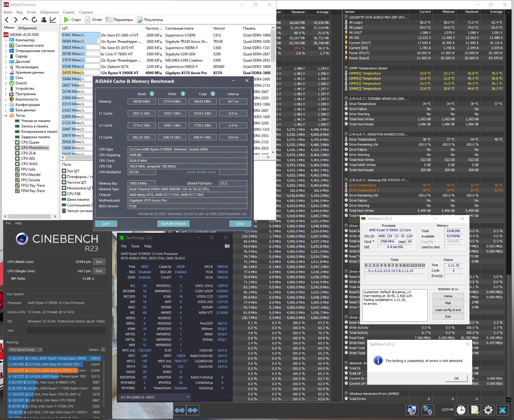Start Cinebench CPU (Multi Core) test
Image resolution: width=514 pixels, height=420 pixels.
click(x=99, y=262)
